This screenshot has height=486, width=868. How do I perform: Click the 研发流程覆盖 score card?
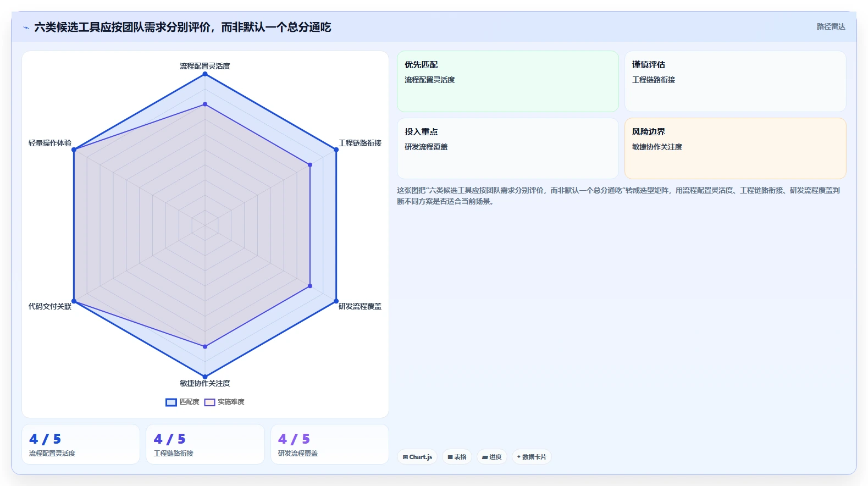[330, 444]
